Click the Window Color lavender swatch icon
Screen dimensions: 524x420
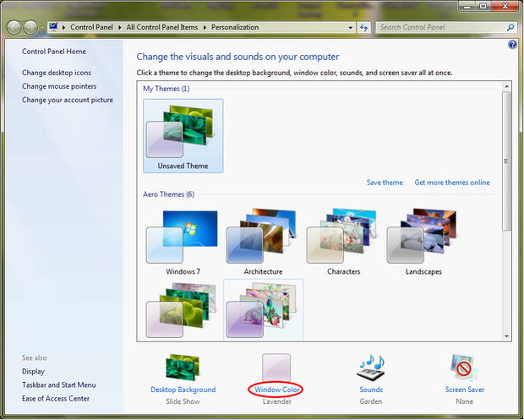tap(276, 368)
